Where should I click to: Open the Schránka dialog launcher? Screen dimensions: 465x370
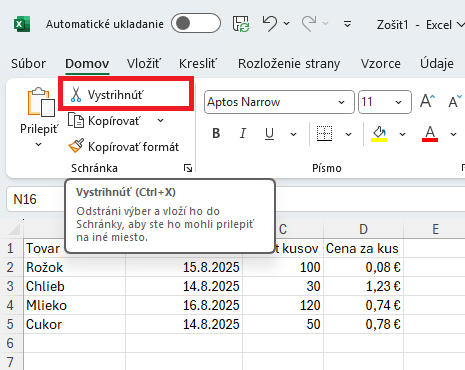coord(188,168)
